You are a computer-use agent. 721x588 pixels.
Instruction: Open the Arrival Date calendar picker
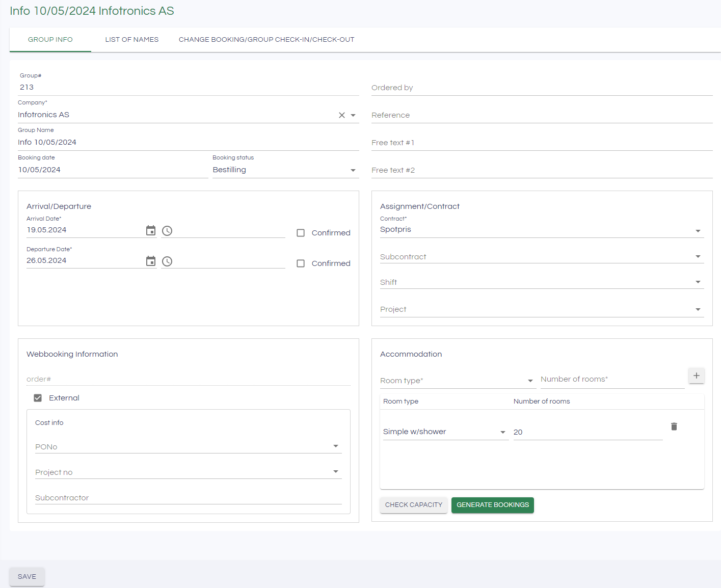(x=151, y=230)
